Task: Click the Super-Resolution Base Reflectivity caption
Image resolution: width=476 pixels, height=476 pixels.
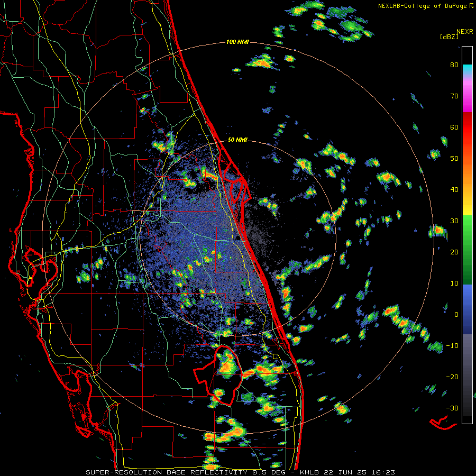Action: (x=240, y=472)
